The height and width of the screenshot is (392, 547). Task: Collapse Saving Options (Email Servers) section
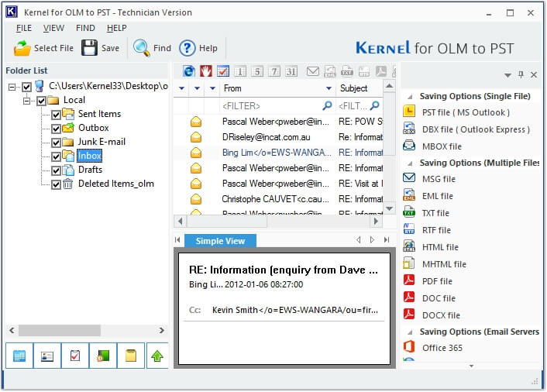tap(411, 332)
